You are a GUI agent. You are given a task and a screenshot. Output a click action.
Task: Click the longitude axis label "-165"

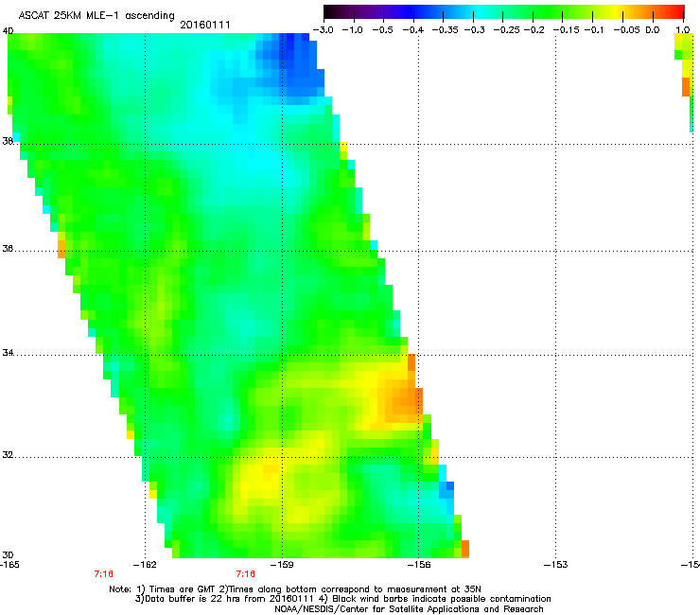tap(9, 565)
